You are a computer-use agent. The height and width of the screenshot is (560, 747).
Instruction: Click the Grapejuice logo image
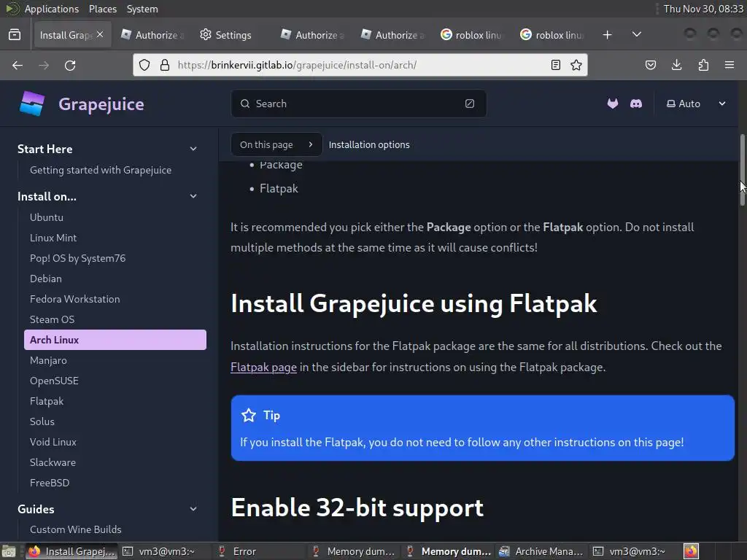tap(32, 104)
